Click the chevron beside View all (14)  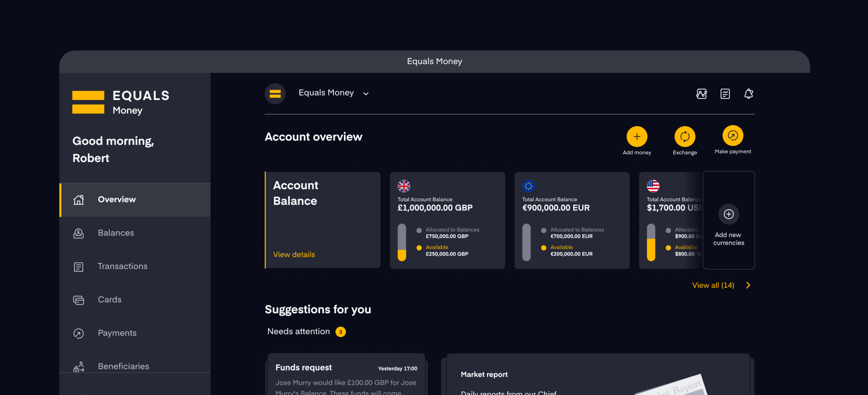tap(748, 285)
